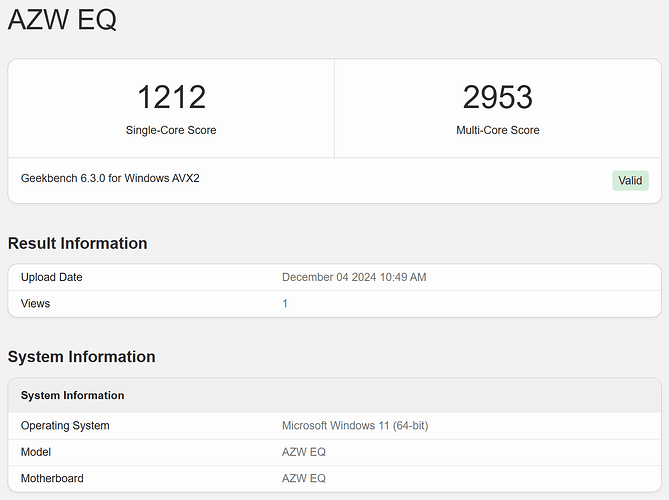669x500 pixels.
Task: Click the green Valid badge
Action: click(630, 181)
